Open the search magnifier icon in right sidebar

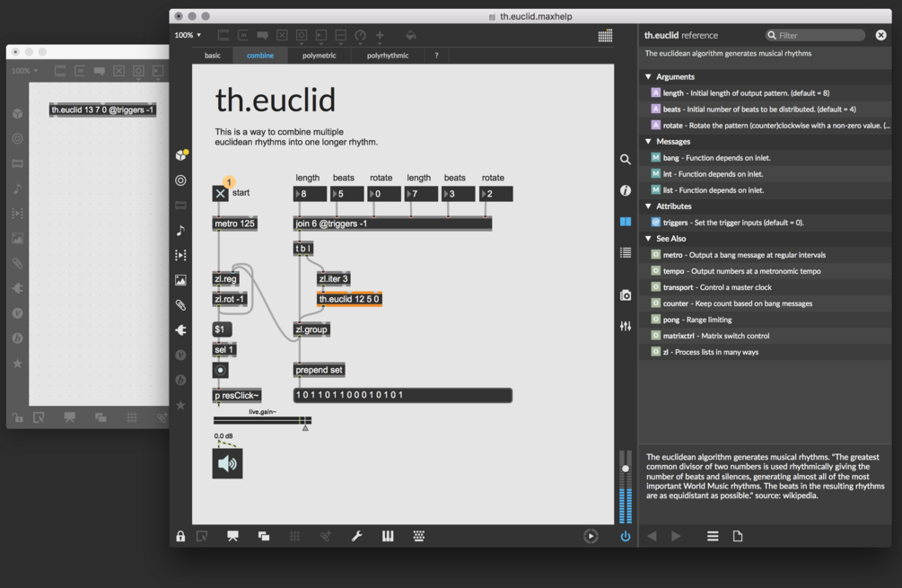(626, 160)
